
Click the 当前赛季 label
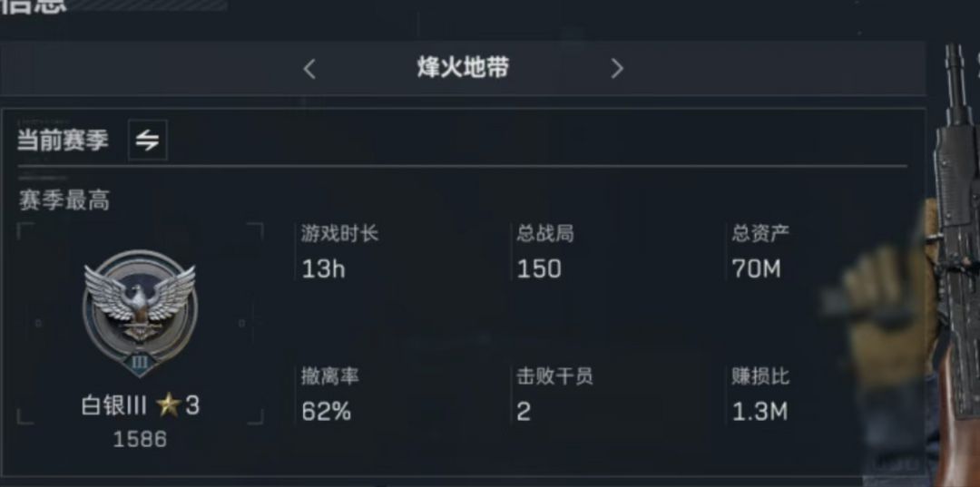[63, 141]
